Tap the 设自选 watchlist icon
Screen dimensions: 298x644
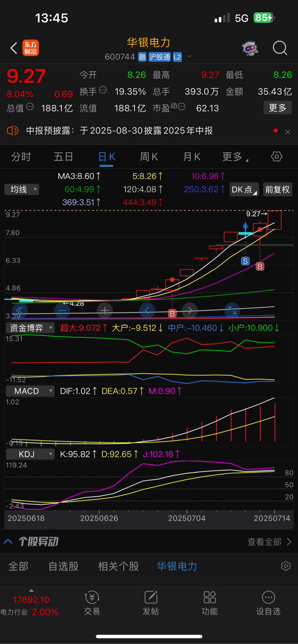tap(268, 603)
